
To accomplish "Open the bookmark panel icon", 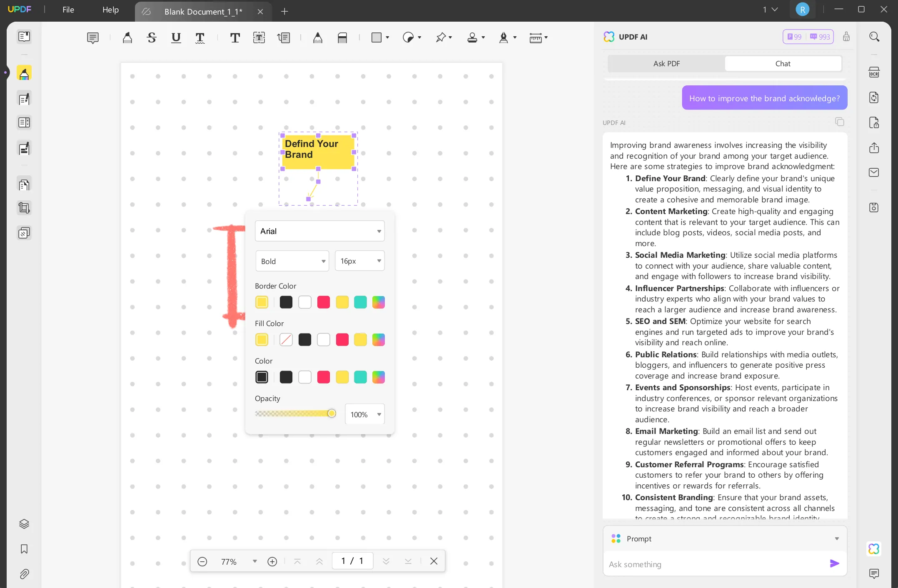I will [x=24, y=549].
